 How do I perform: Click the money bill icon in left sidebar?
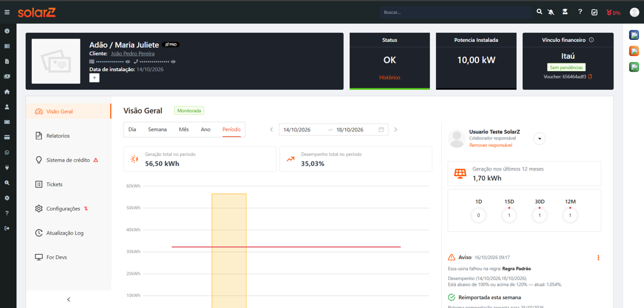click(6, 77)
